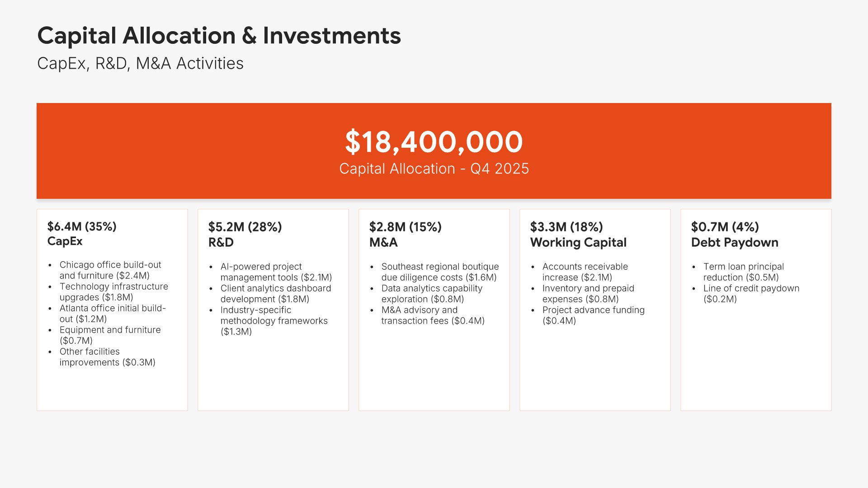Image resolution: width=868 pixels, height=488 pixels.
Task: Select the Line of credit paydown bullet
Action: [751, 294]
